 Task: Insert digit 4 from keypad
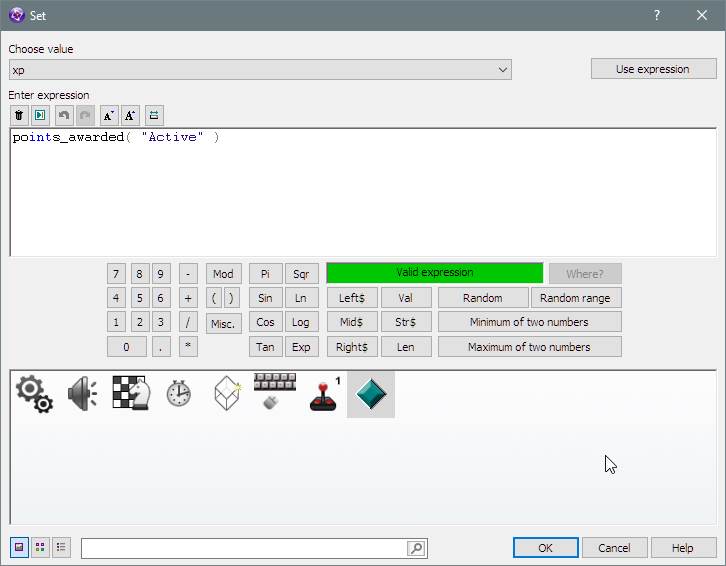click(116, 298)
